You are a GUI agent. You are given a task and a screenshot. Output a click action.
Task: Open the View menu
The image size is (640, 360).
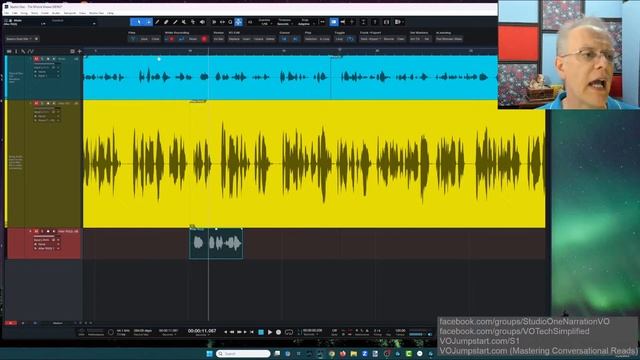tap(82, 13)
